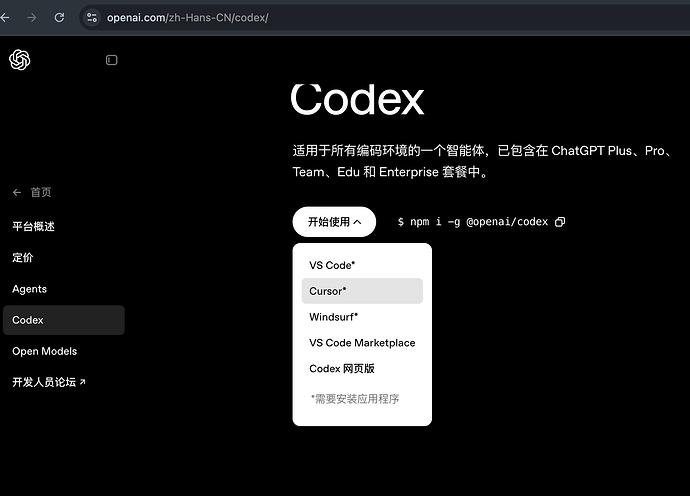Open 开发人员论坛 external link

(x=49, y=382)
